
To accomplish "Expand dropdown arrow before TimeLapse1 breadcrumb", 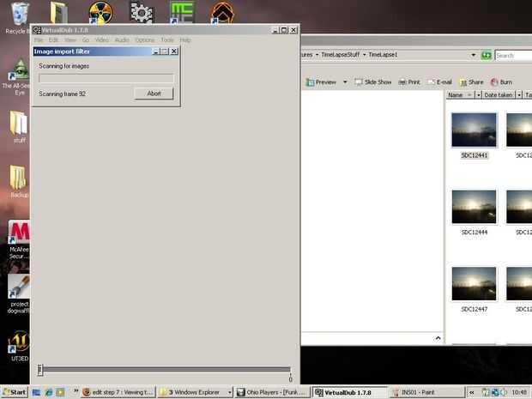I will point(364,55).
